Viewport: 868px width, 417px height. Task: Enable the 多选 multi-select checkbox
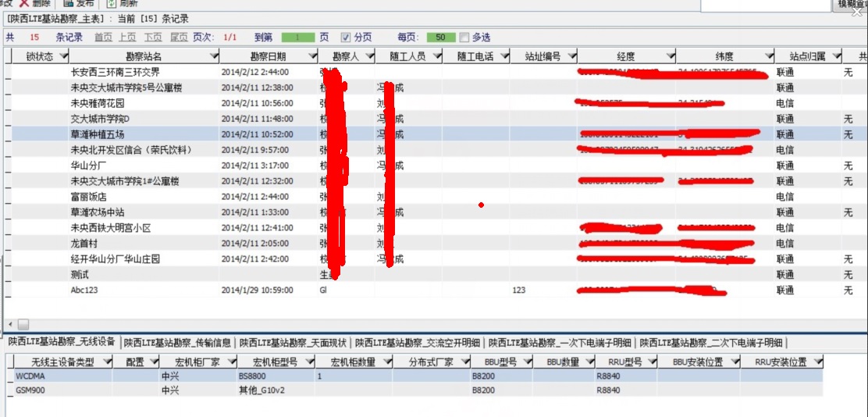pos(464,37)
